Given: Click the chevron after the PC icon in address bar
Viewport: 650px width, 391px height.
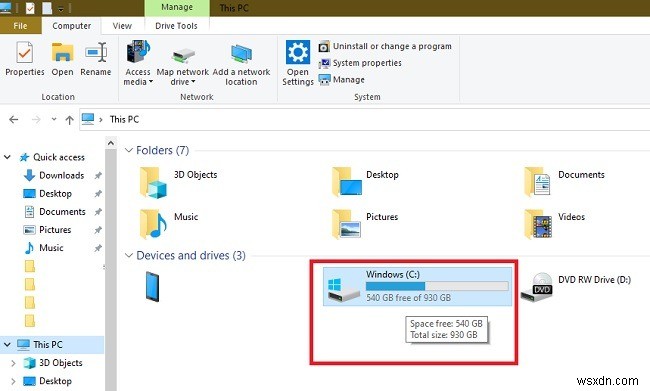Looking at the screenshot, I should coord(101,120).
